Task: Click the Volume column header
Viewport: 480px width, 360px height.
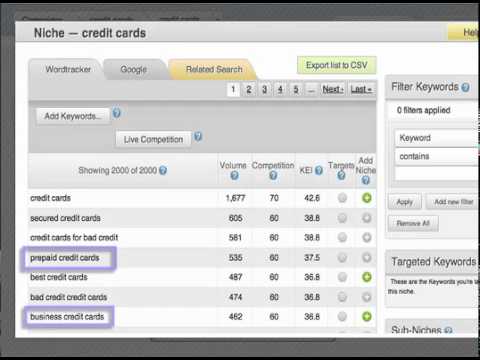Action: pos(233,165)
